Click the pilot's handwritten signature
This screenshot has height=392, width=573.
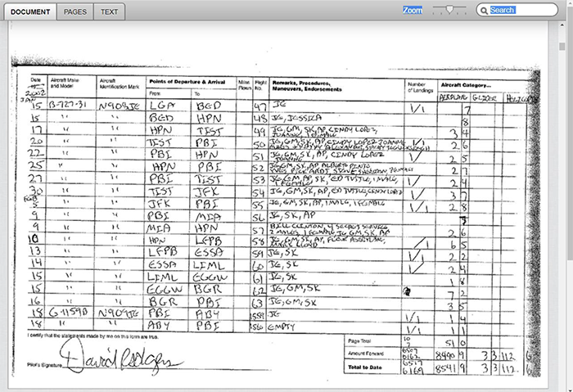[124, 356]
